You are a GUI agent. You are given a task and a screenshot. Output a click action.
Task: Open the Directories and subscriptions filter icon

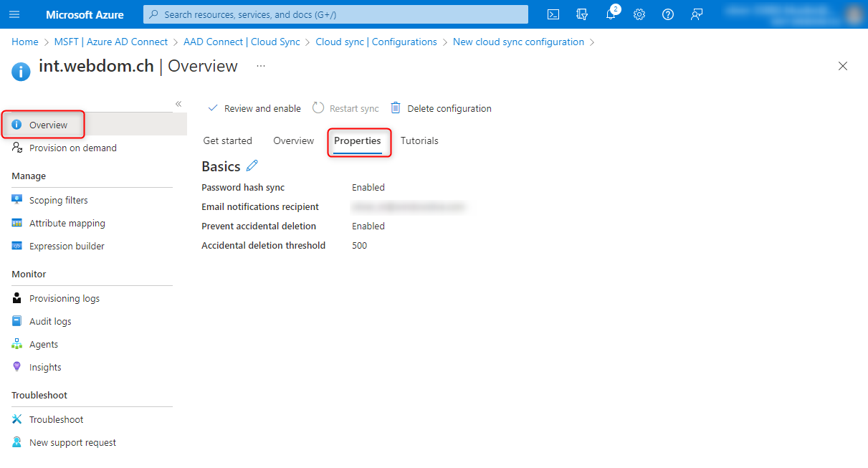pos(582,14)
